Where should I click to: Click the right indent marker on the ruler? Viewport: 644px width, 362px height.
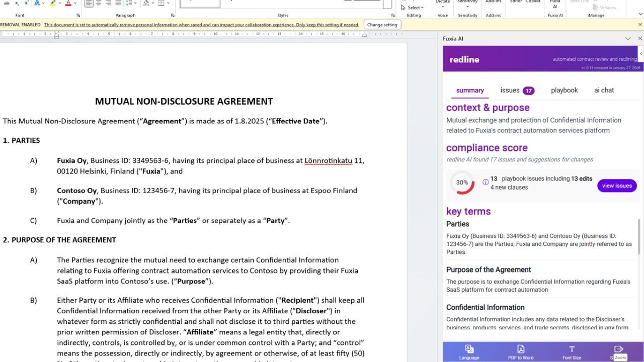(x=365, y=35)
